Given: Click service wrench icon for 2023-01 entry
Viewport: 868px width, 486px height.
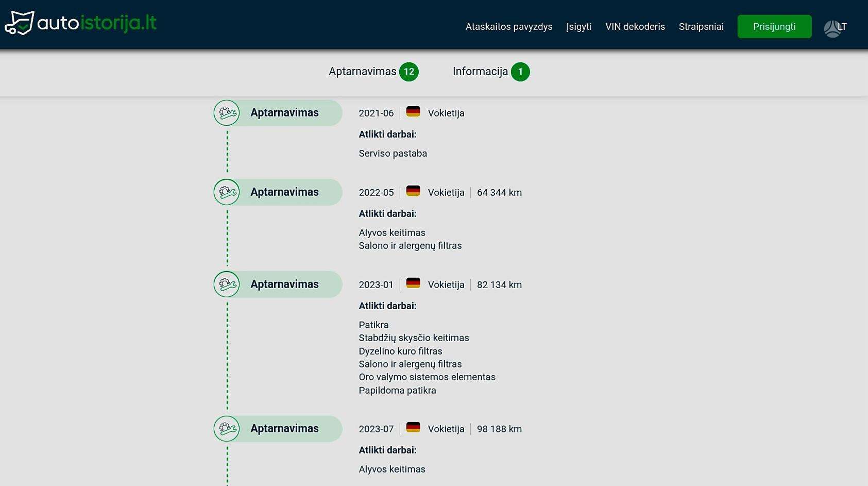Looking at the screenshot, I should pos(227,284).
